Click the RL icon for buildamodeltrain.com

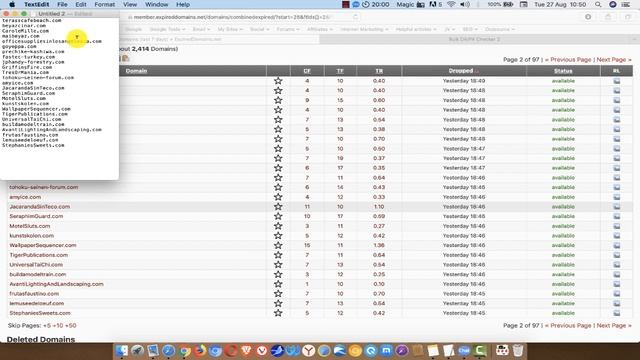click(616, 274)
